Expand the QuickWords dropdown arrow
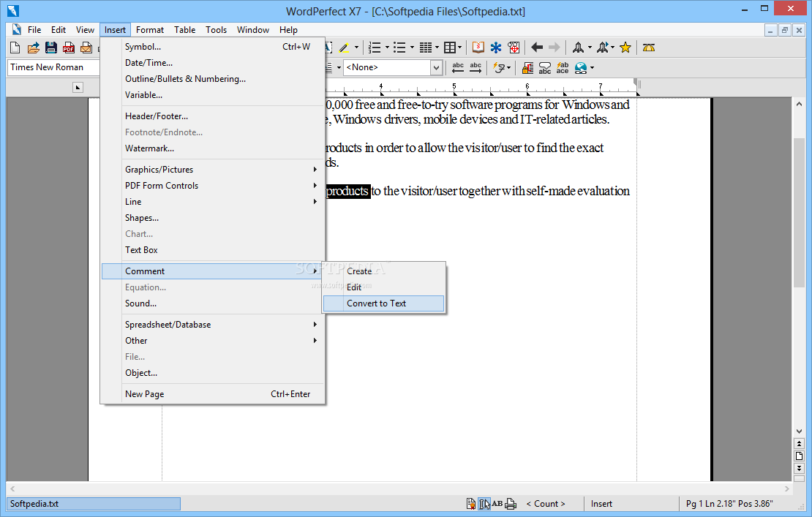The image size is (812, 517). (508, 68)
